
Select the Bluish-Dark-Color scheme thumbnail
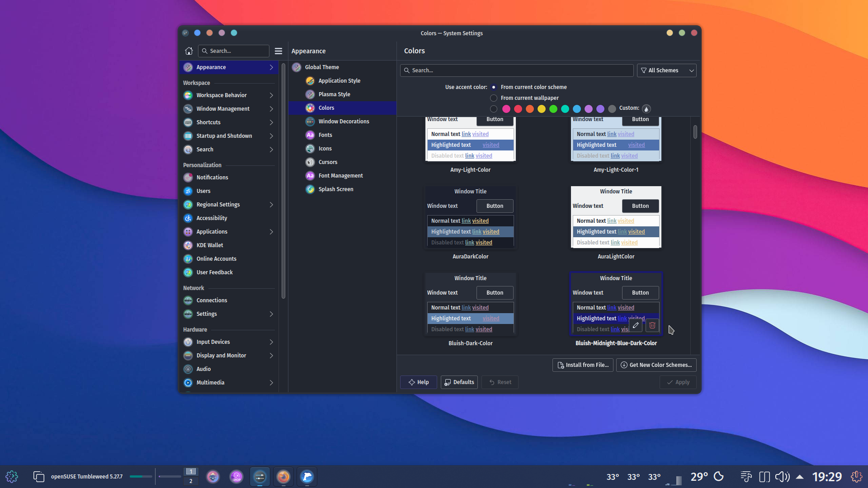coord(471,304)
